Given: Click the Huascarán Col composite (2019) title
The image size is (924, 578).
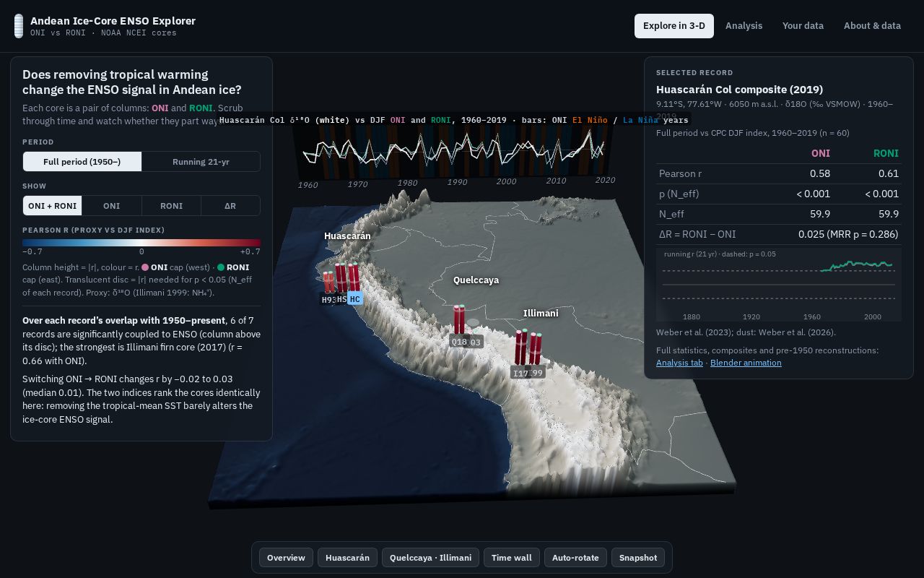Looking at the screenshot, I should point(739,90).
